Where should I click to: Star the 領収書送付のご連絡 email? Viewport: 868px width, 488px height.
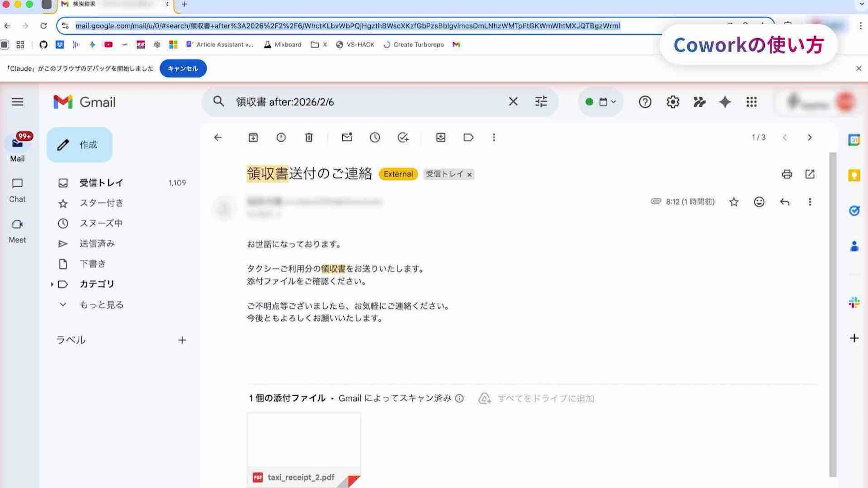734,202
